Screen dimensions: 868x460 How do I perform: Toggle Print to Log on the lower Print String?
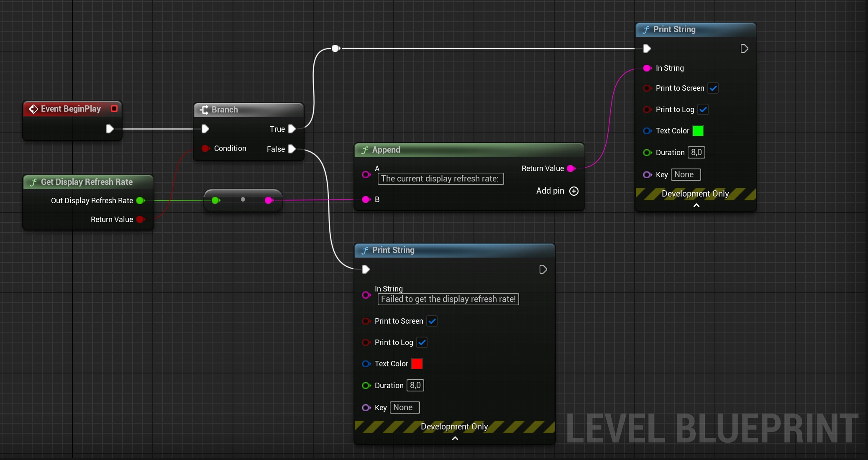[422, 342]
